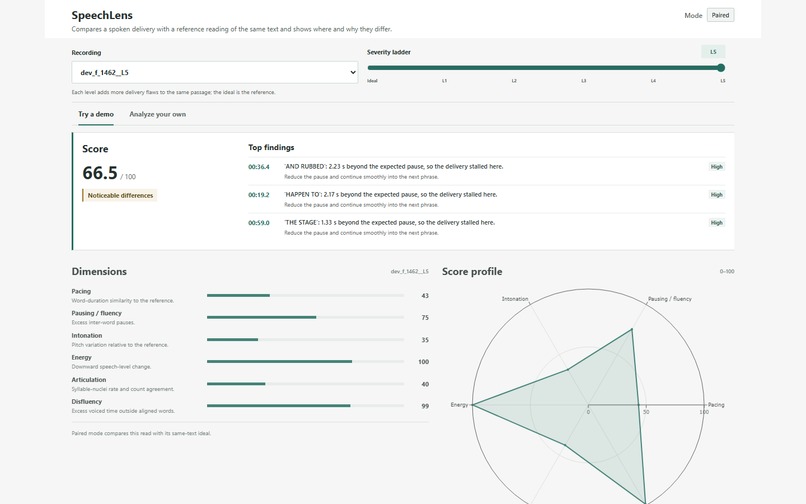Select L3 on the severity ladder
806x504 pixels.
[583, 81]
